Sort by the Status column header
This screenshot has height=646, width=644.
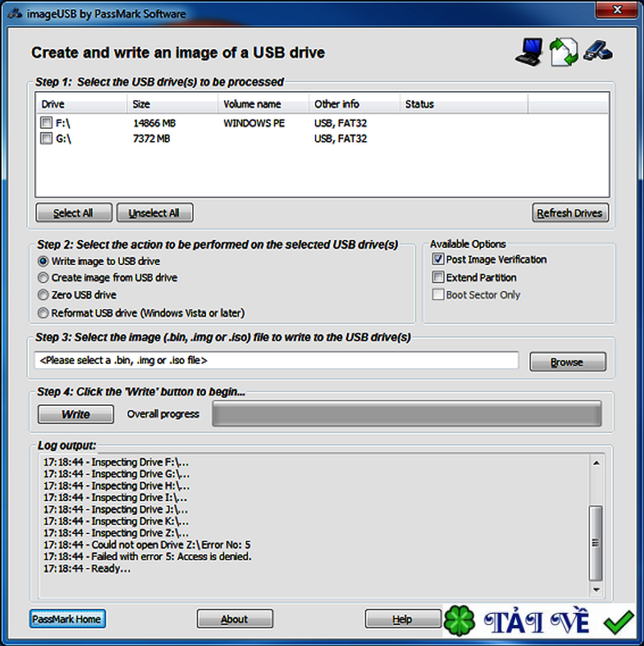[464, 104]
